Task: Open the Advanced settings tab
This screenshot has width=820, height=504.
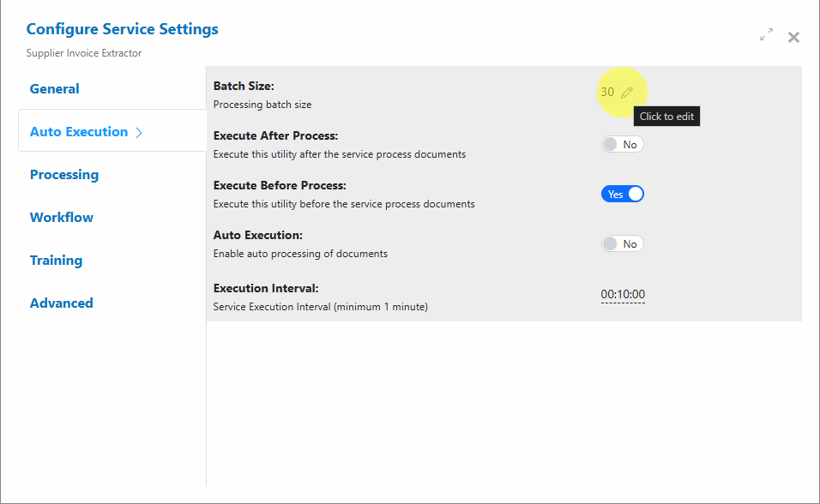Action: 62,303
